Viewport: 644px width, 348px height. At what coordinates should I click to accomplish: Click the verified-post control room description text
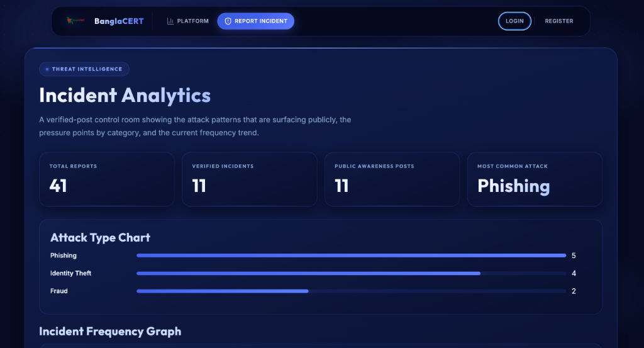tap(195, 126)
